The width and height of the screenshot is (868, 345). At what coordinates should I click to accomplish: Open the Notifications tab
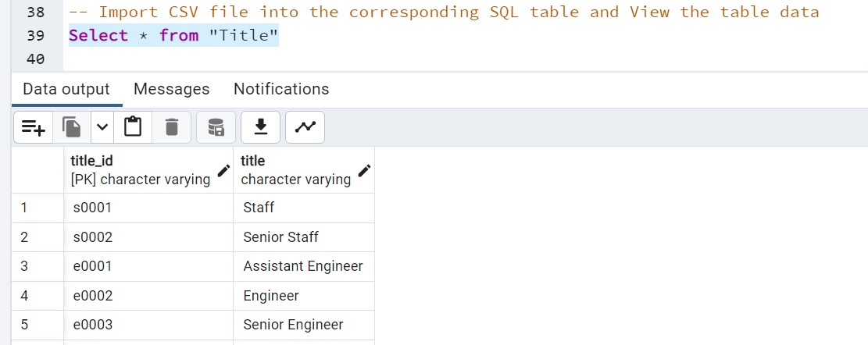281,89
